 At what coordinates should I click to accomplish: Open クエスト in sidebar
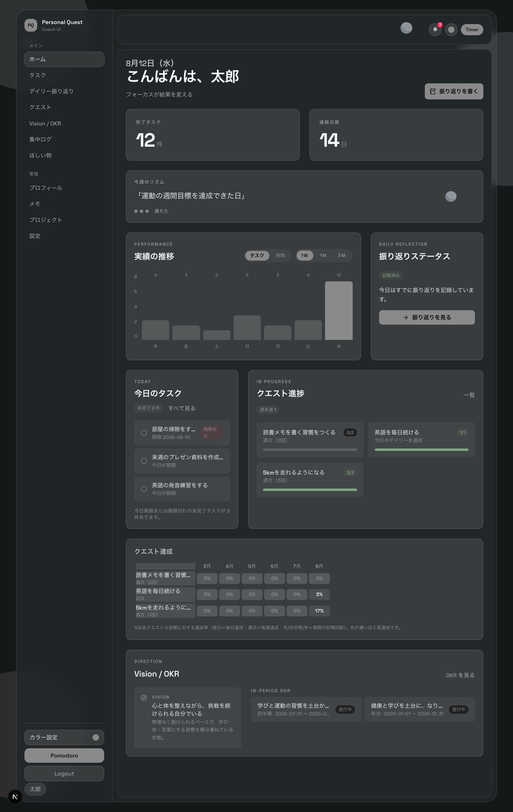[64, 107]
